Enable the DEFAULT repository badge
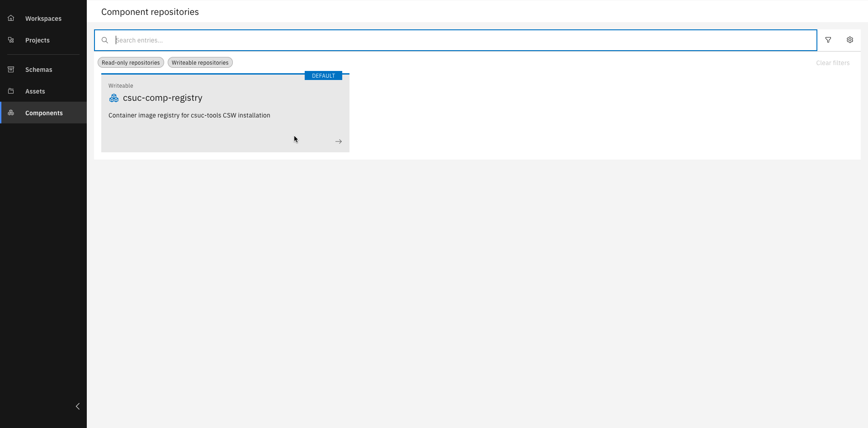This screenshot has width=868, height=428. click(x=323, y=75)
